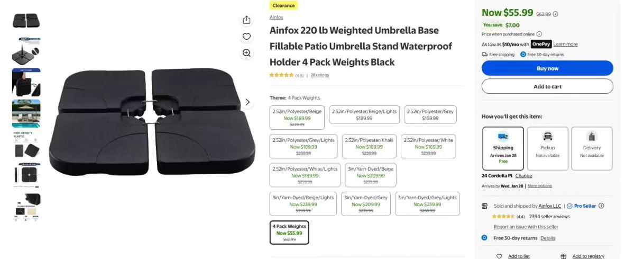View the patio scene thumbnail image

point(26,113)
